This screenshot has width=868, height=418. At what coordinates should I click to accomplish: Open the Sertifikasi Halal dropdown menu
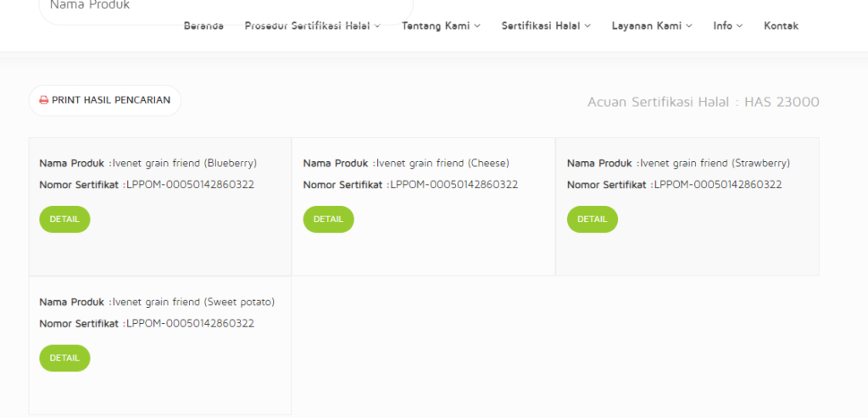pos(546,25)
